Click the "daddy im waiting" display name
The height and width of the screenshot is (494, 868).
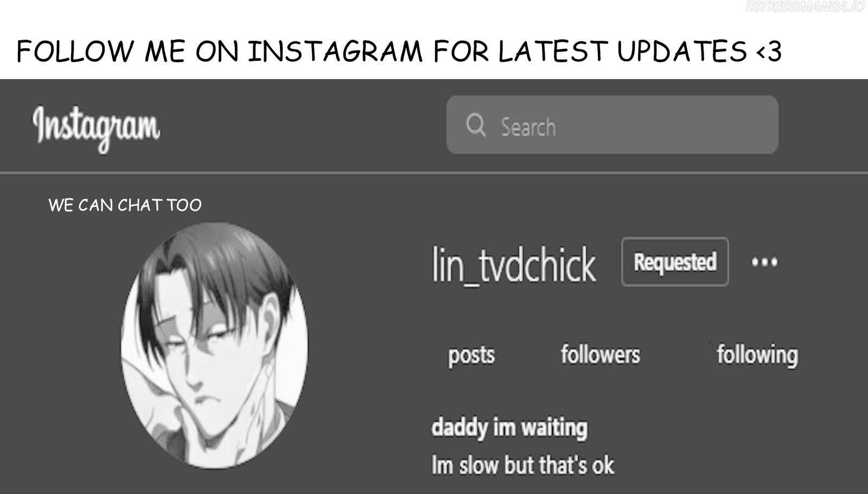pyautogui.click(x=509, y=427)
